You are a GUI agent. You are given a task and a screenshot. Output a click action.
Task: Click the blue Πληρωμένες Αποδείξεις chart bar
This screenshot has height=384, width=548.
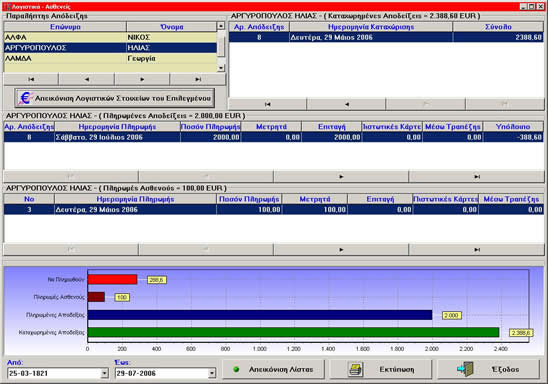point(260,315)
